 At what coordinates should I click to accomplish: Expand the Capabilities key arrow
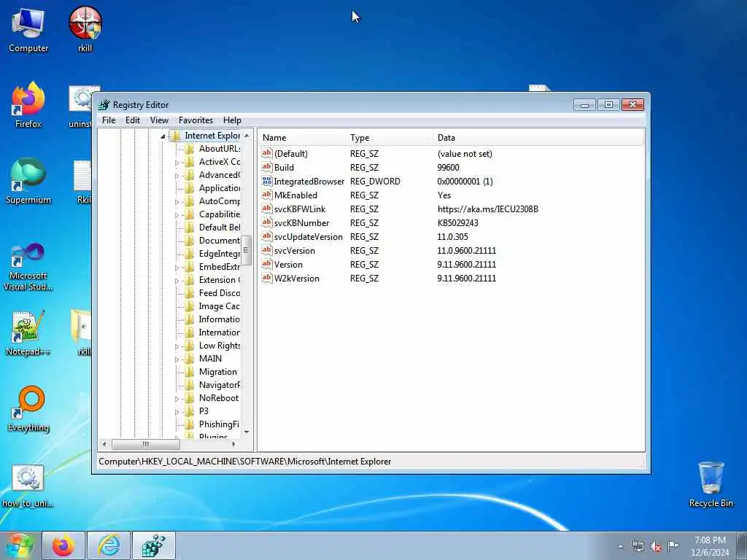point(177,215)
